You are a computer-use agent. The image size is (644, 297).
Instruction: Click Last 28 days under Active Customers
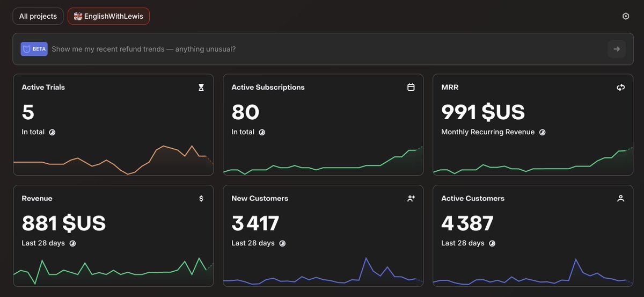[x=463, y=243]
